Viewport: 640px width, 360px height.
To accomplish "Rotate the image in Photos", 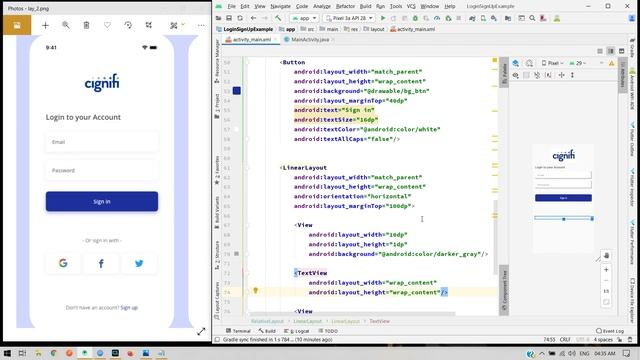I will 128,25.
